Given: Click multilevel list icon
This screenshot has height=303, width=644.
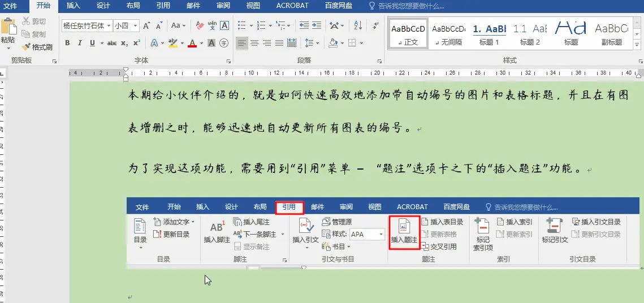Looking at the screenshot, I should [280, 26].
